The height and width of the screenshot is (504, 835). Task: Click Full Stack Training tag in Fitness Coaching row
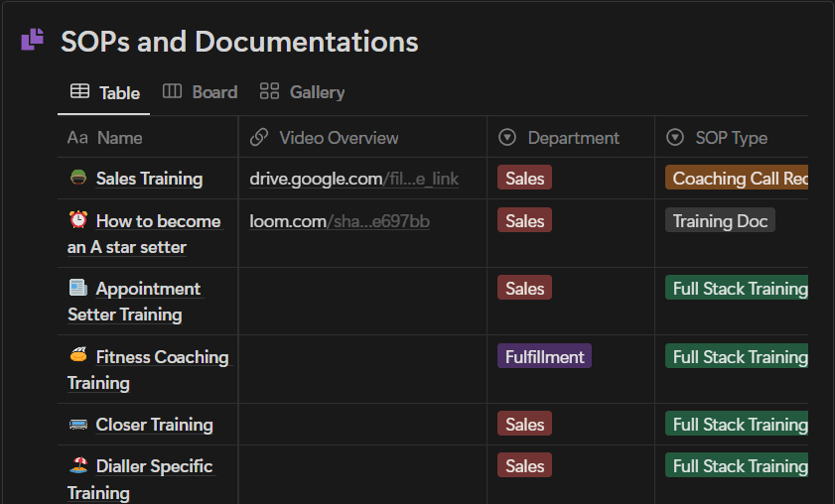coord(737,356)
